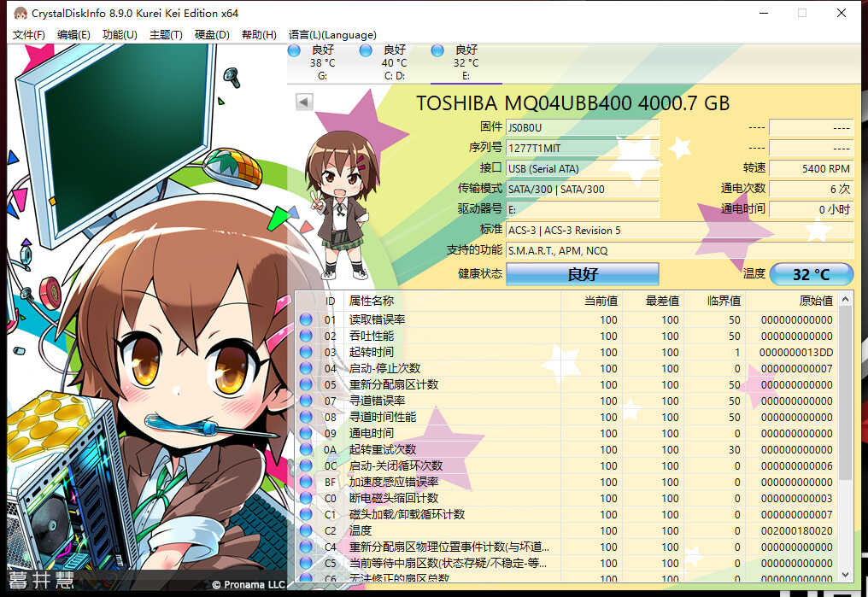Open the 硬盘(D) menu

212,35
